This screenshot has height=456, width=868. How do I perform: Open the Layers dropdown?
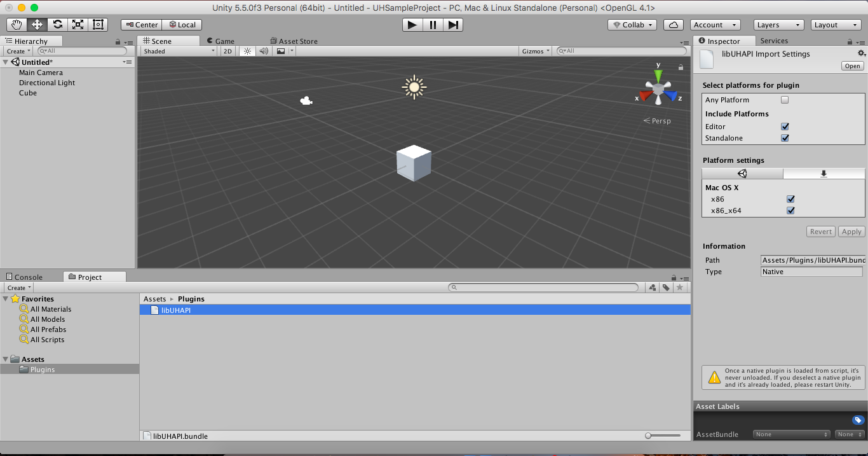click(779, 25)
